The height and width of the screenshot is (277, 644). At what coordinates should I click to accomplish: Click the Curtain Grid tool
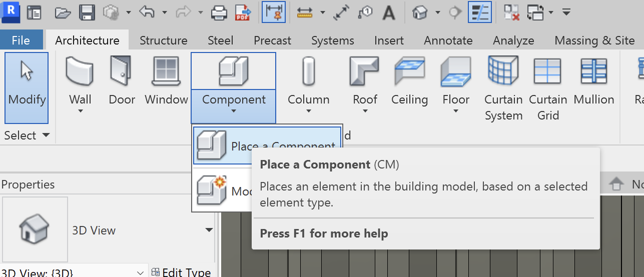coord(547,71)
